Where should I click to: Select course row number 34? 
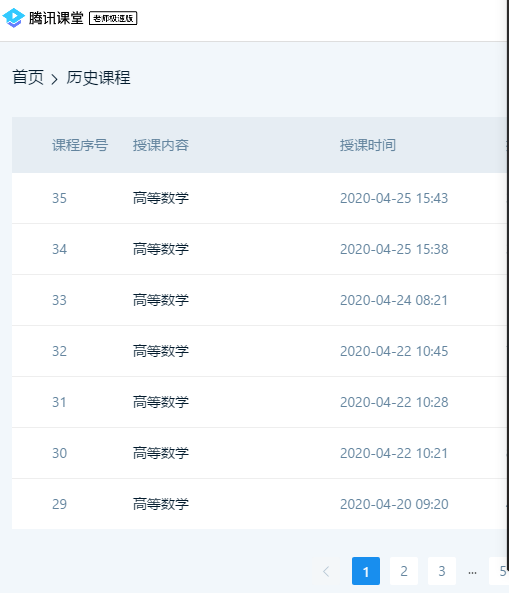pos(259,249)
